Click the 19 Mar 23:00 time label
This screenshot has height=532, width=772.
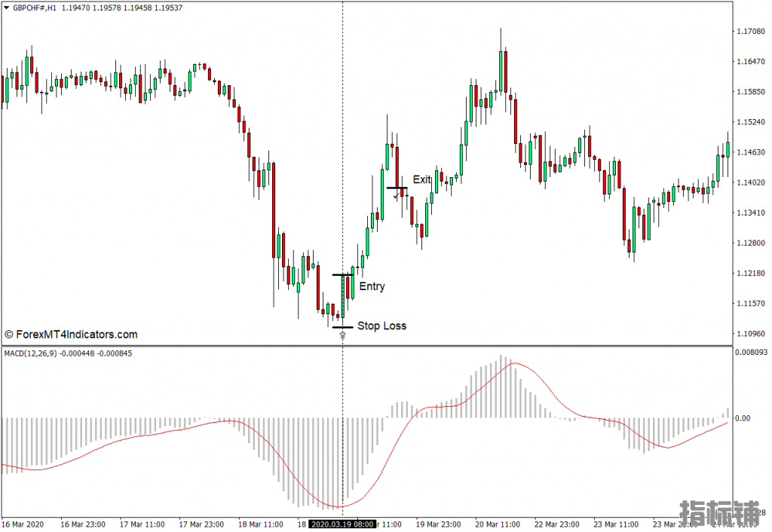439,524
